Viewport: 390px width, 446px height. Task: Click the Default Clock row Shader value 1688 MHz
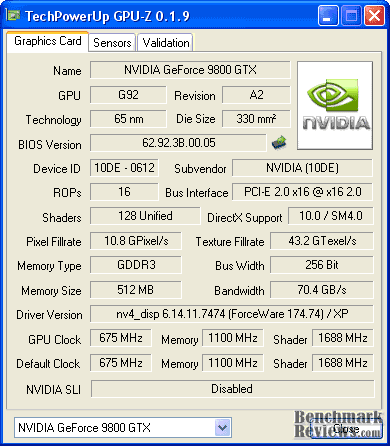point(343,363)
